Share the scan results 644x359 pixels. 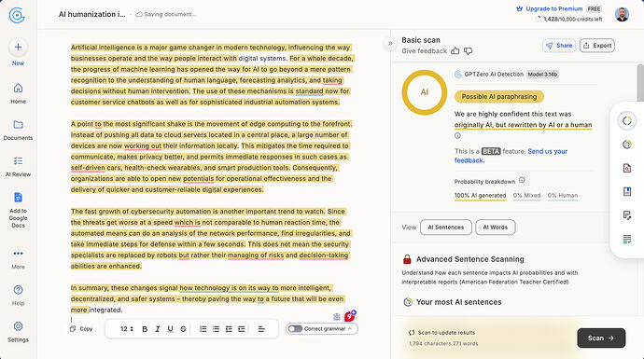pyautogui.click(x=559, y=46)
